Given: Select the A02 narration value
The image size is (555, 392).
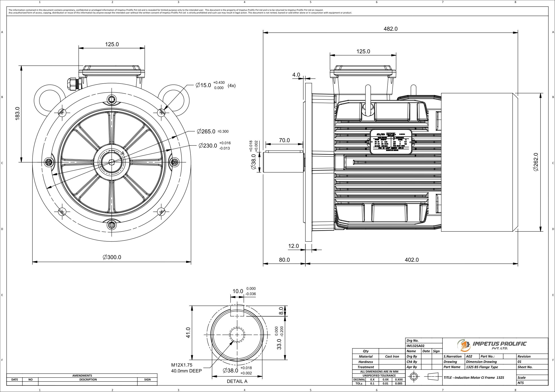Looking at the screenshot, I should click(x=469, y=356).
